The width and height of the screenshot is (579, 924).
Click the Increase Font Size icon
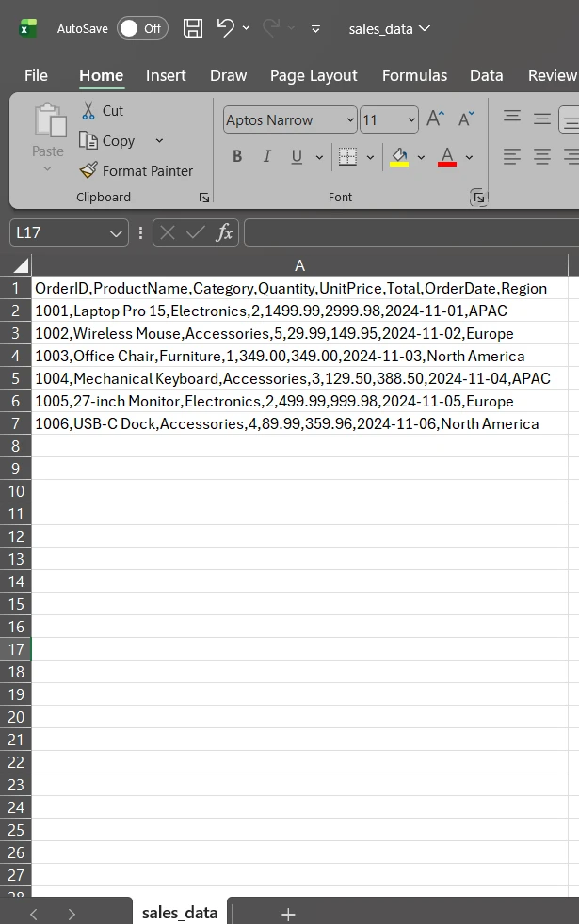tap(435, 119)
